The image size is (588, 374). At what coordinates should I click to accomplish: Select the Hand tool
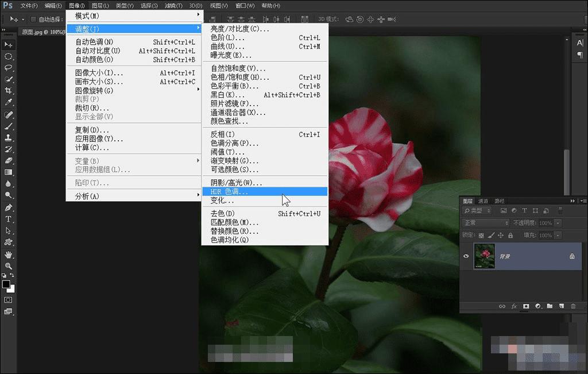coord(9,255)
